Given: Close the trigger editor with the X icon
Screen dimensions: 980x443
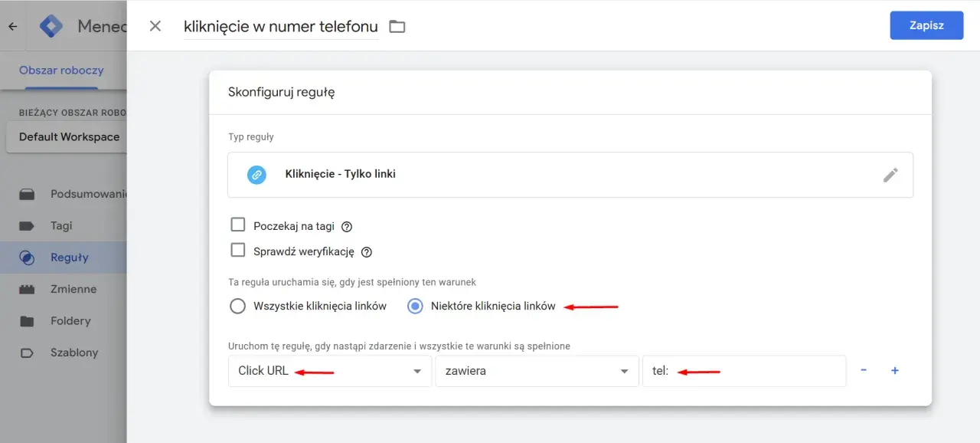Looking at the screenshot, I should (x=155, y=26).
